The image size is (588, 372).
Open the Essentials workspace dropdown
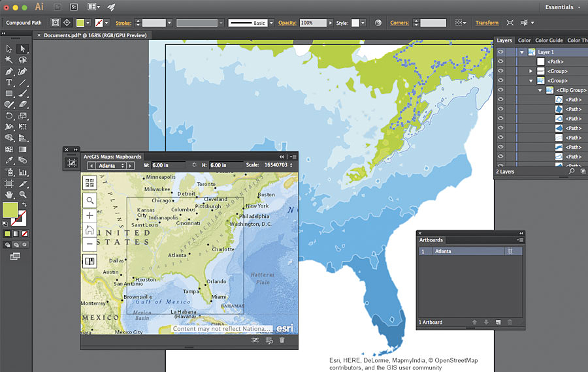(x=563, y=7)
